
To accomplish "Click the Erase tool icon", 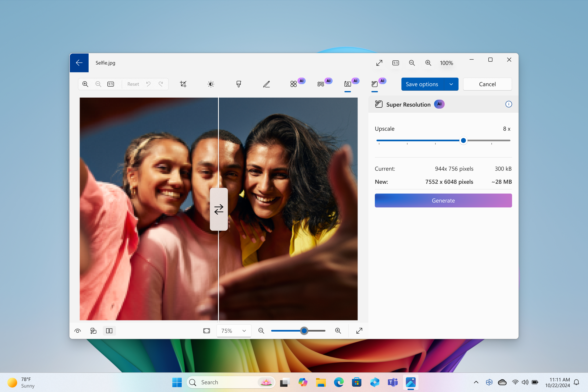I will coord(293,84).
